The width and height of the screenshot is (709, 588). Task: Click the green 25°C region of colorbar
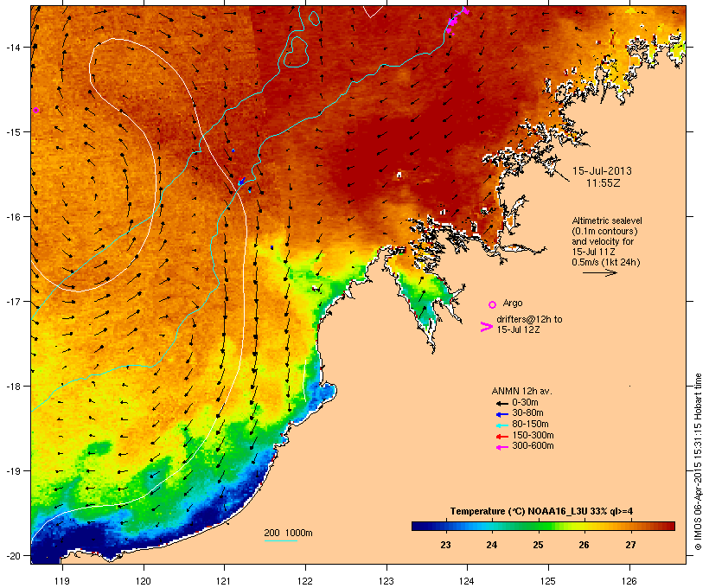click(x=538, y=526)
